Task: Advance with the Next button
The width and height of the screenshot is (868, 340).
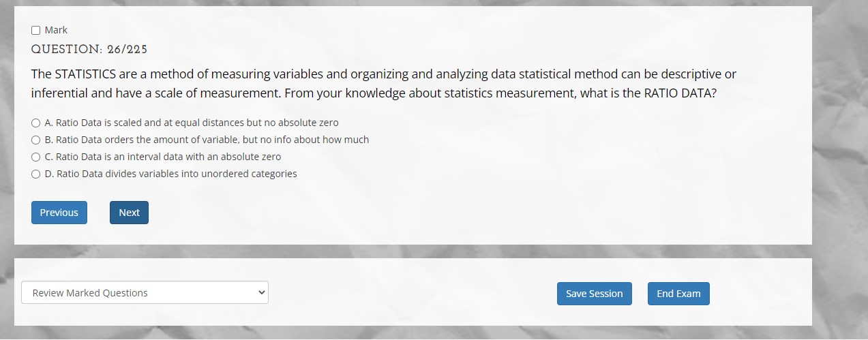Action: click(129, 213)
